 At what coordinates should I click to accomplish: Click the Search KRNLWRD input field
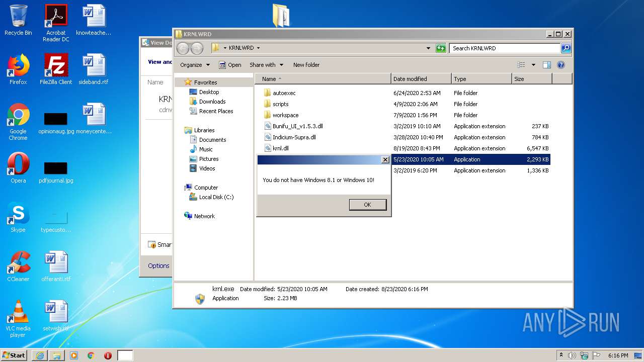coord(505,48)
